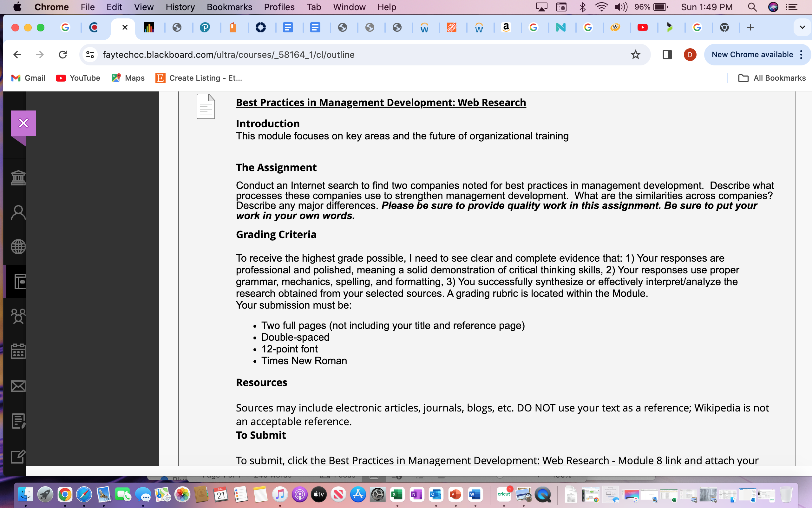This screenshot has width=812, height=508.
Task: Click New Chrome available update button
Action: tap(752, 54)
